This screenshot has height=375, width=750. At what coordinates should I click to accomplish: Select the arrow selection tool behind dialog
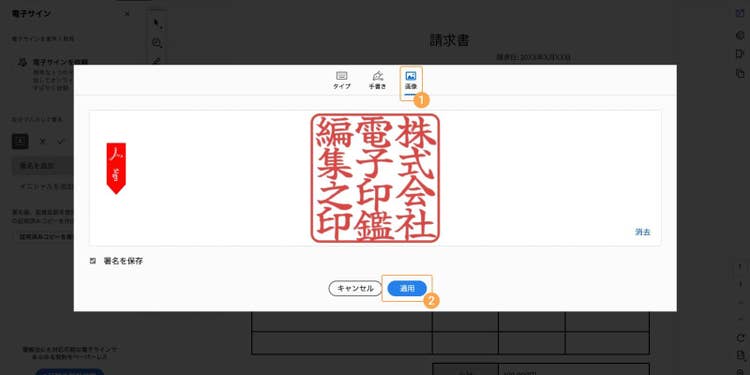(157, 23)
